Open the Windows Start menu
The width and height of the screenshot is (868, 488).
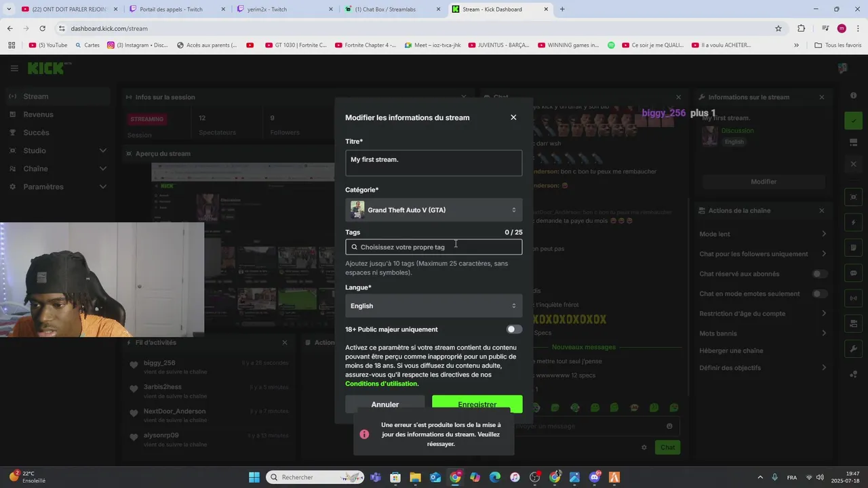tap(254, 477)
